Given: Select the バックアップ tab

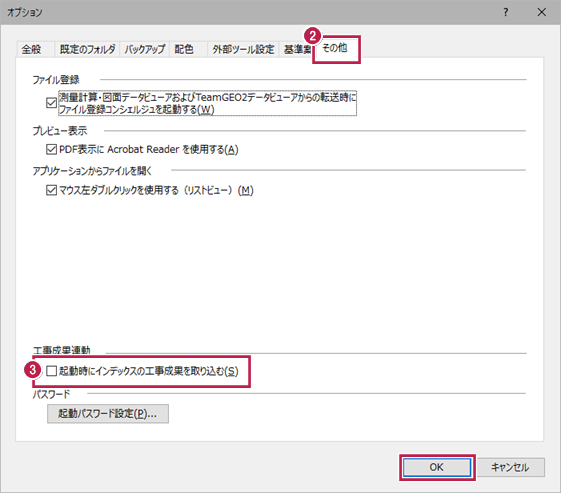Looking at the screenshot, I should pos(145,49).
